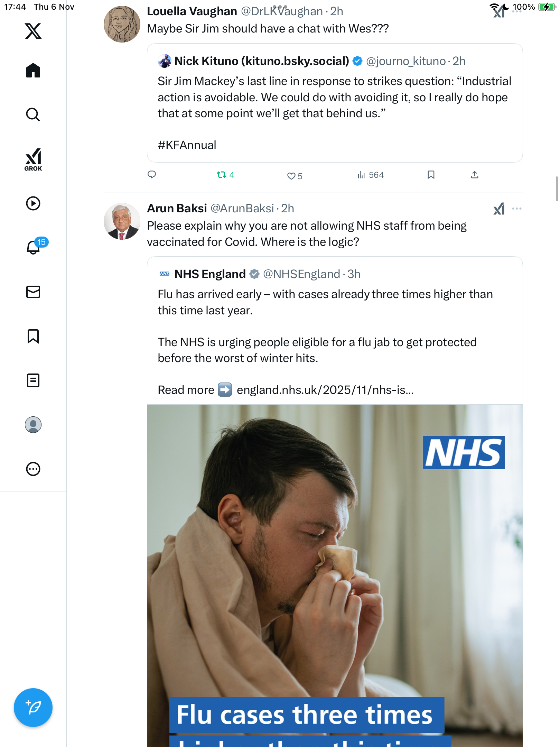
Task: Open Bookmarks in the sidebar
Action: [x=33, y=336]
